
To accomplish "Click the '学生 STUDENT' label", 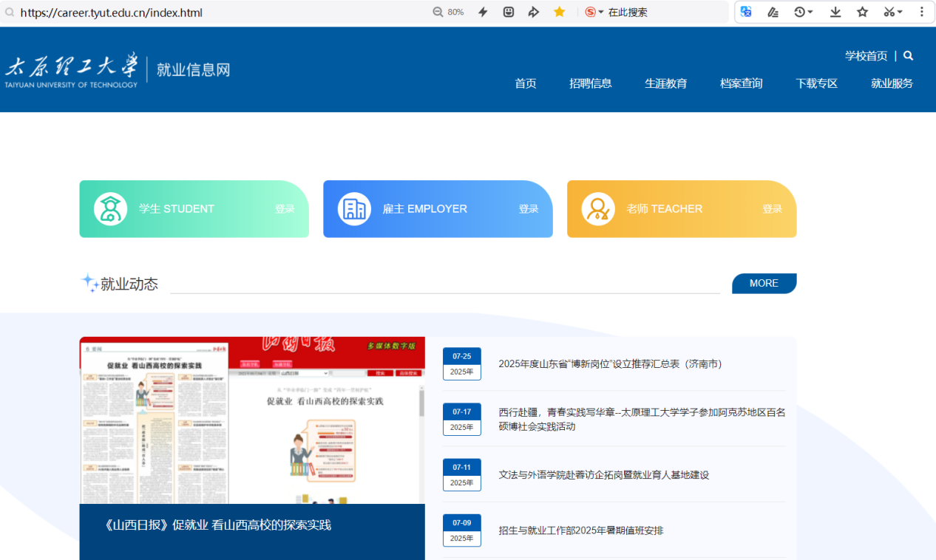I will (x=177, y=209).
